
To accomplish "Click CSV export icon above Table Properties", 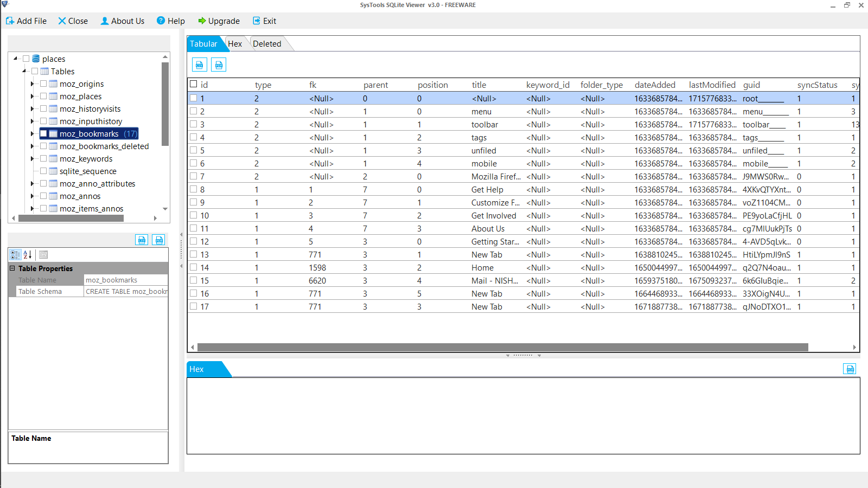I will pos(142,240).
